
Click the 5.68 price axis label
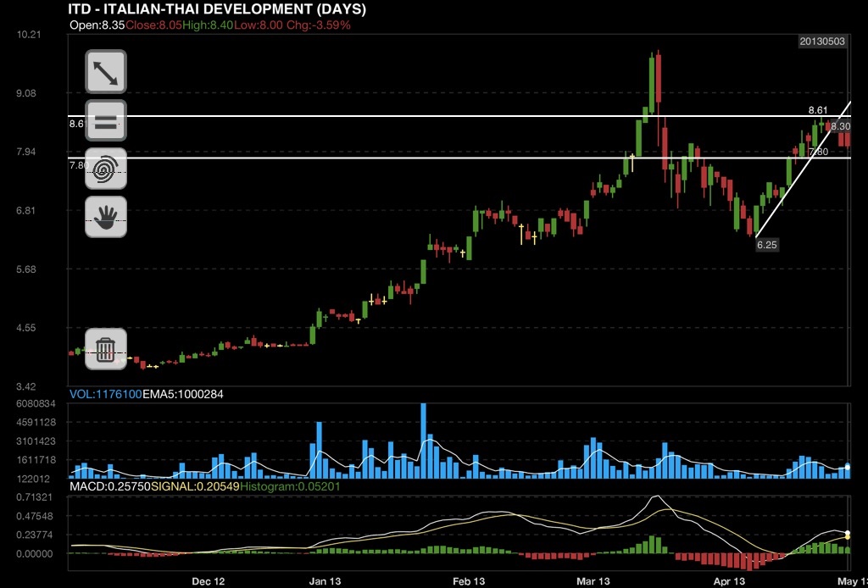[x=26, y=269]
